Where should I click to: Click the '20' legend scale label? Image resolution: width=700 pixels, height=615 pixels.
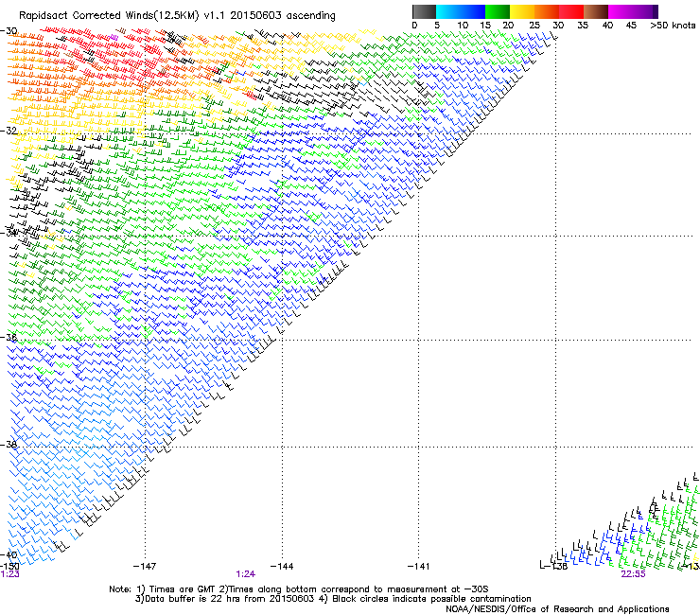coord(508,26)
